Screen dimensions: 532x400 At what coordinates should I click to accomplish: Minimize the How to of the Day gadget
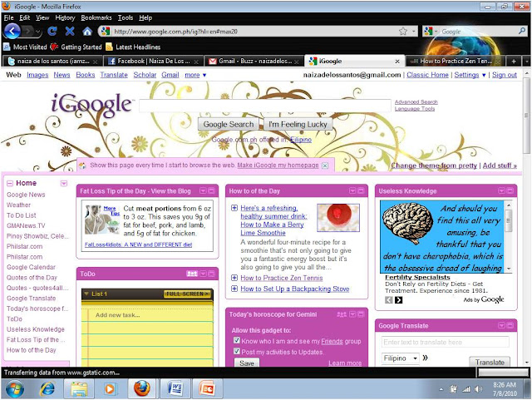[x=361, y=190]
